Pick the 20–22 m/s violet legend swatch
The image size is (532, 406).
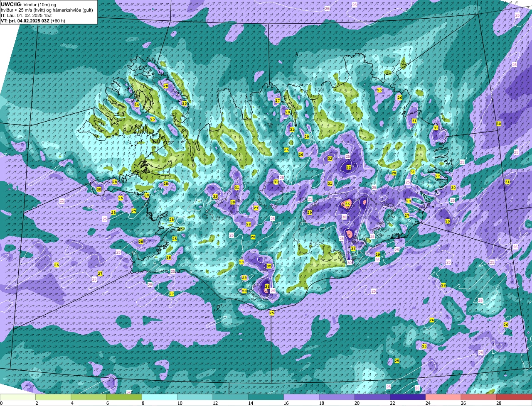372,397
